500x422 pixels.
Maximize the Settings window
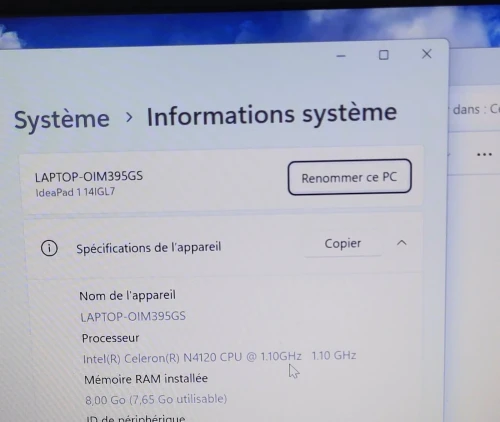384,55
